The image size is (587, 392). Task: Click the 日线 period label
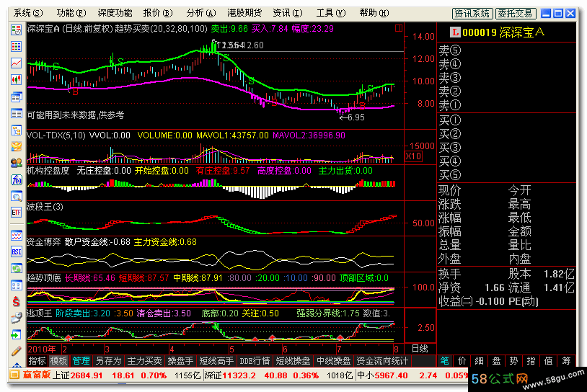[x=420, y=349]
